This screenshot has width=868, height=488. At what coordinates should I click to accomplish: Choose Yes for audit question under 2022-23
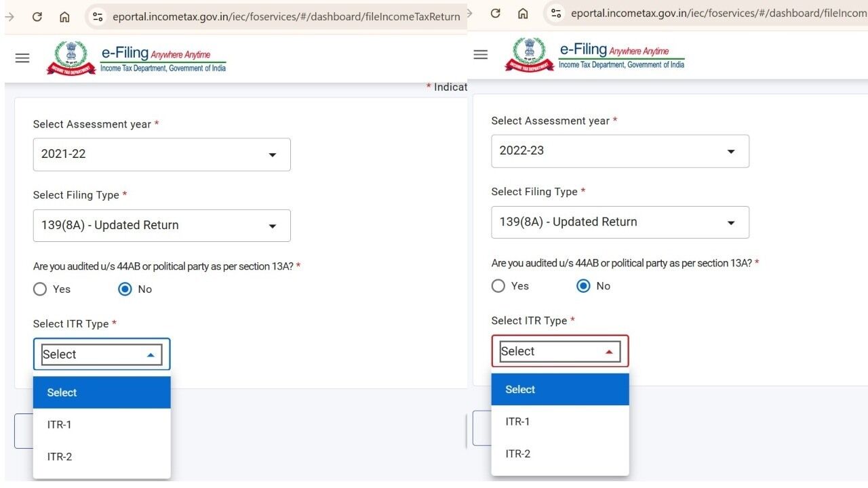coord(498,286)
